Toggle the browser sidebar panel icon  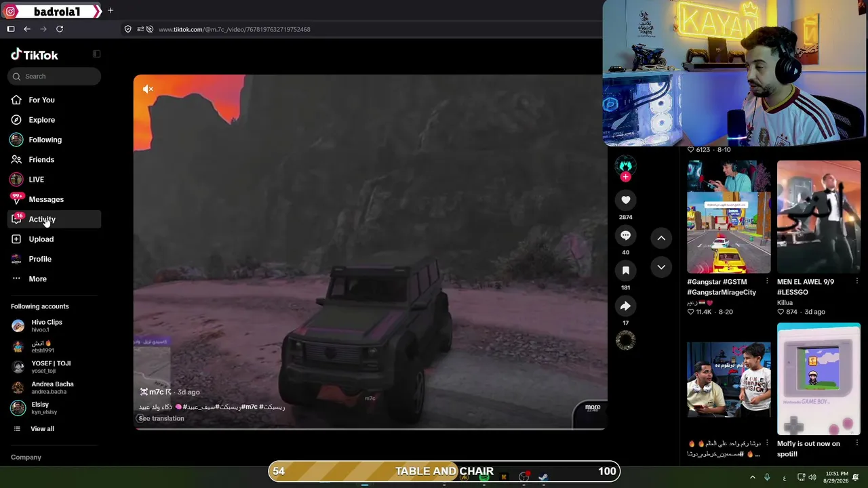[11, 29]
